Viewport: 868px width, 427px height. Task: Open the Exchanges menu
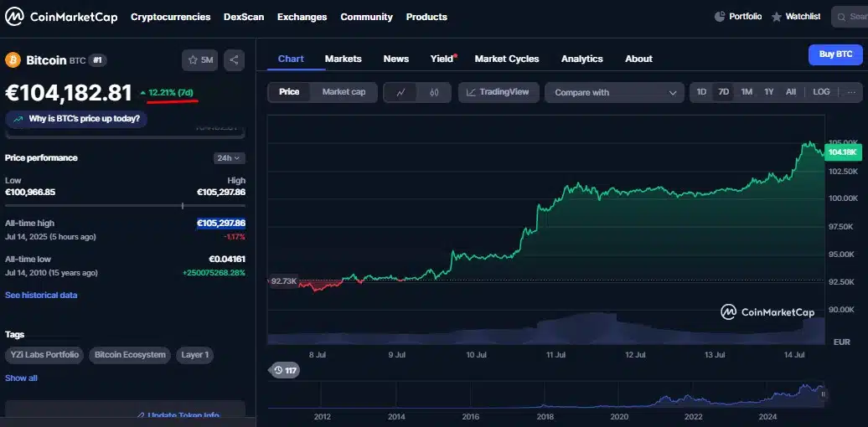click(302, 17)
